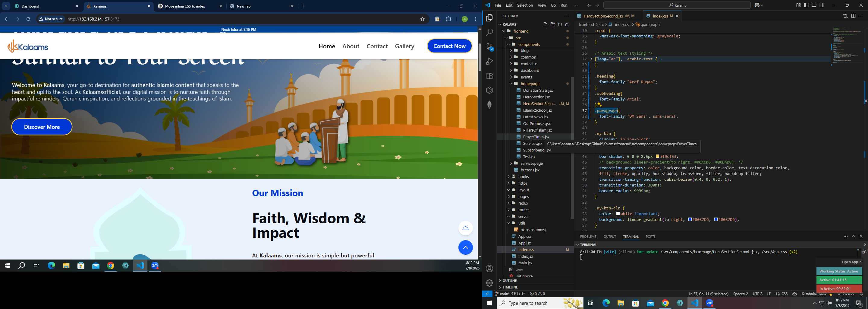Viewport: 868px width, 309px height.
Task: Open the Run and Debug view
Action: (x=489, y=61)
